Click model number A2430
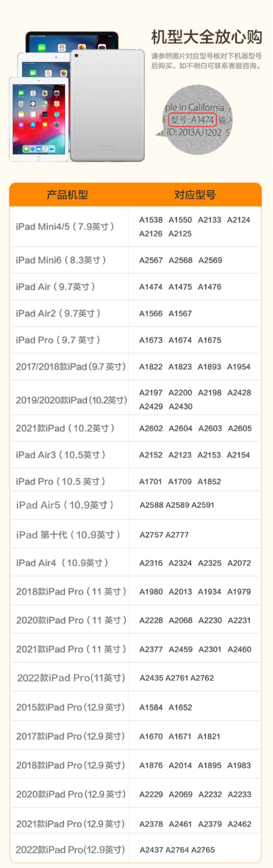Image resolution: width=273 pixels, height=868 pixels. (x=181, y=406)
